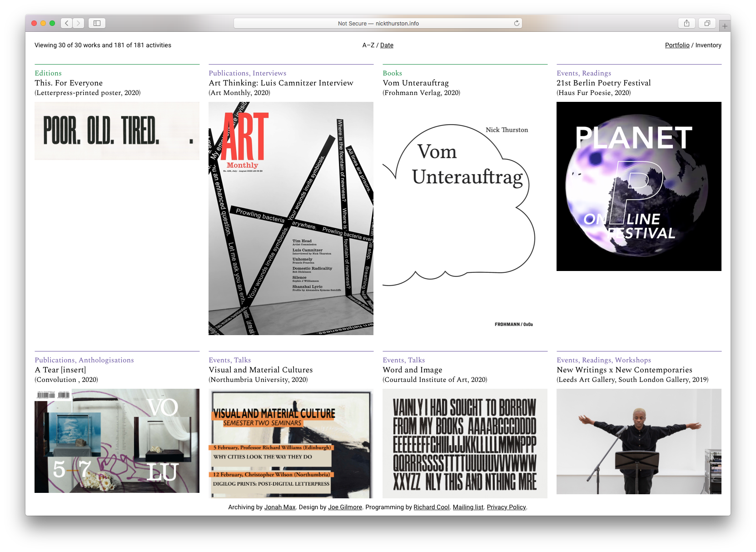Open the Joe Gilmore designer link
Image resolution: width=756 pixels, height=552 pixels.
[345, 507]
